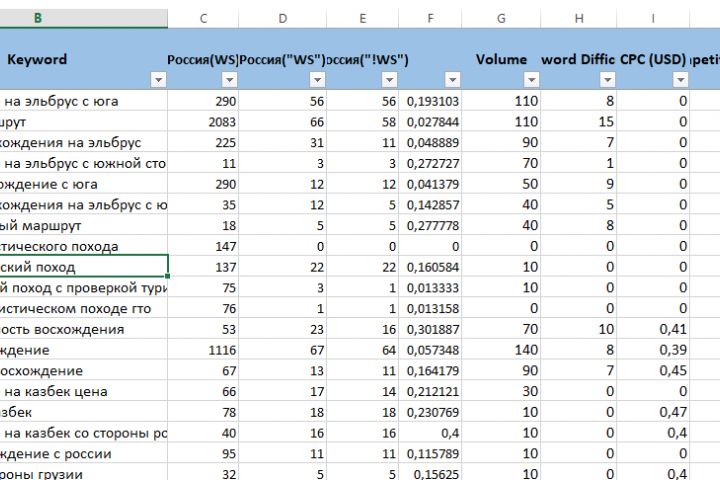Click keyword cell 'роны грузии'

84,473
